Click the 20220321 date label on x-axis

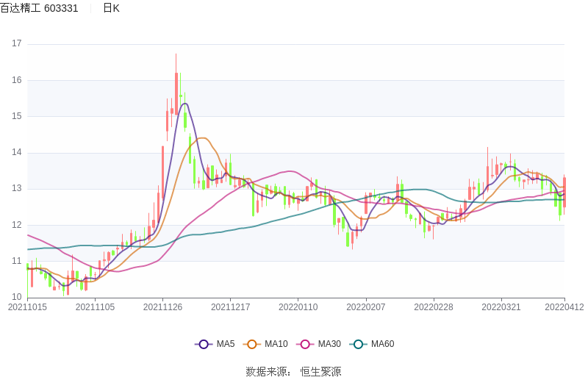pyautogui.click(x=501, y=307)
